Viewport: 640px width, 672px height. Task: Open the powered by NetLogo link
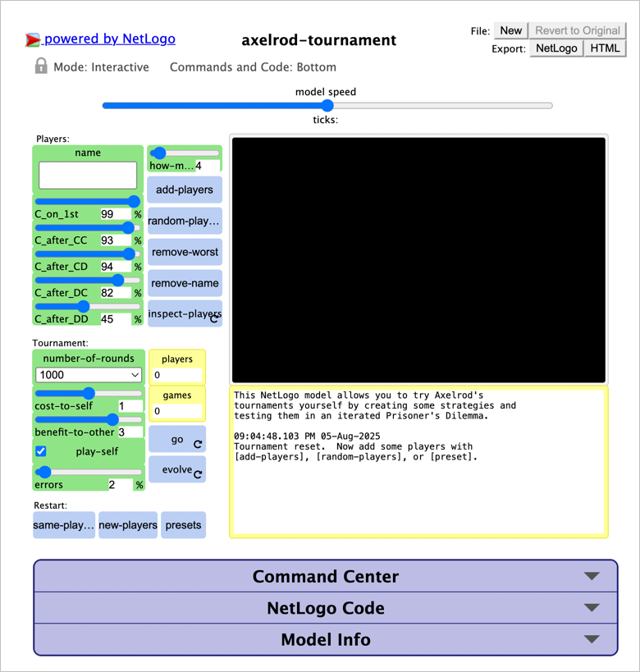pyautogui.click(x=109, y=39)
